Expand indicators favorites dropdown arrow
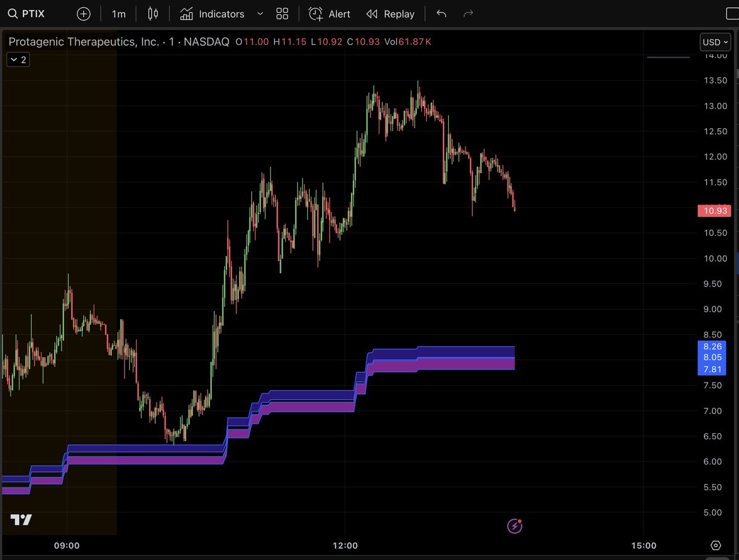Viewport: 739px width, 560px height. click(260, 14)
